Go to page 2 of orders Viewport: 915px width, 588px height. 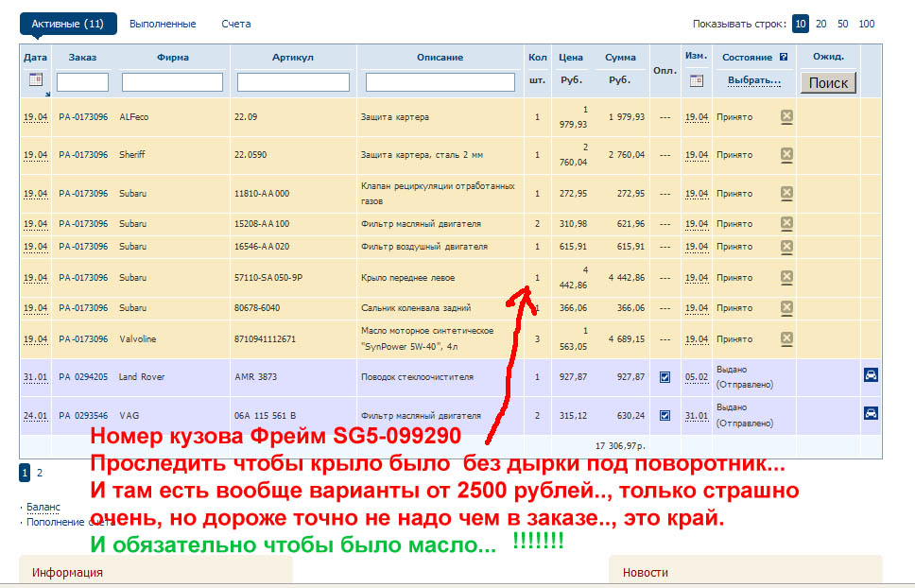coord(40,473)
